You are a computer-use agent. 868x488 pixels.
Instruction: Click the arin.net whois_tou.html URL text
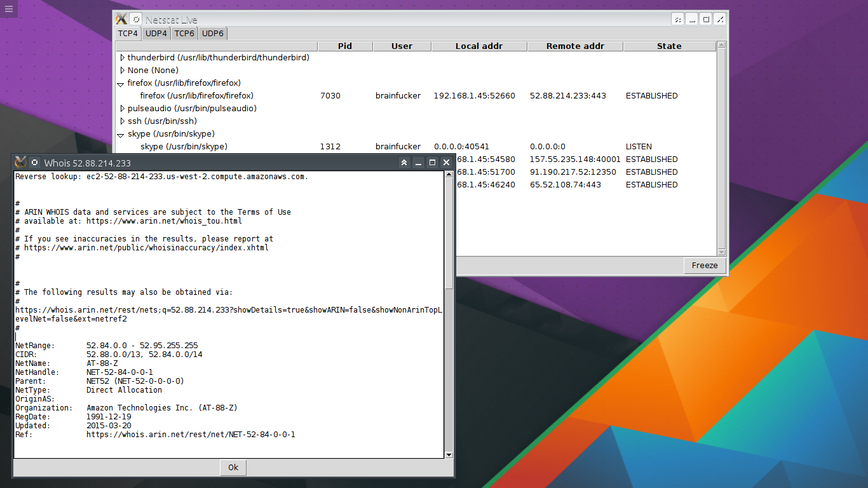click(164, 221)
